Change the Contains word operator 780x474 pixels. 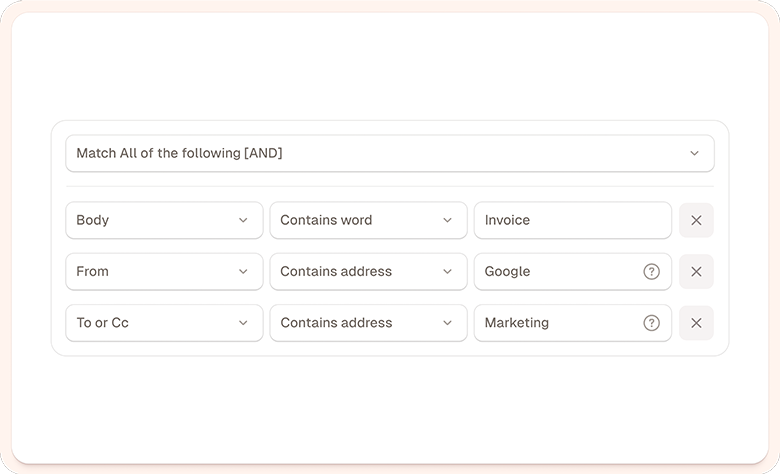(360, 220)
